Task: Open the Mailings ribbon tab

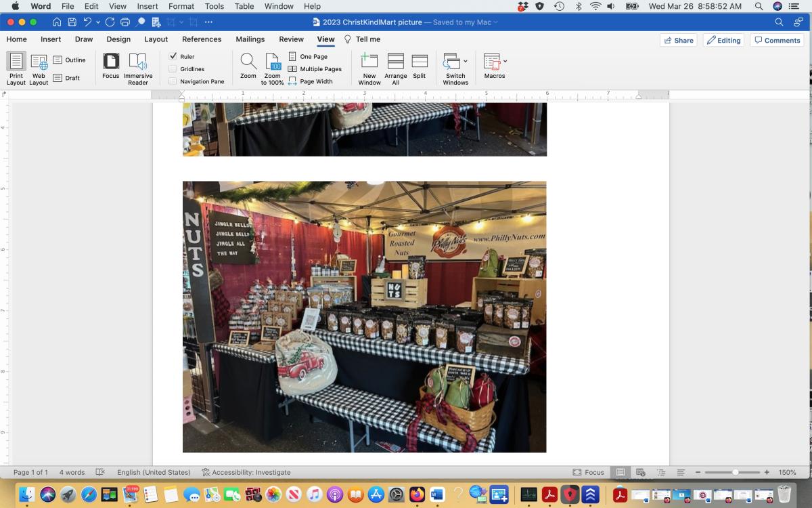Action: (x=250, y=39)
